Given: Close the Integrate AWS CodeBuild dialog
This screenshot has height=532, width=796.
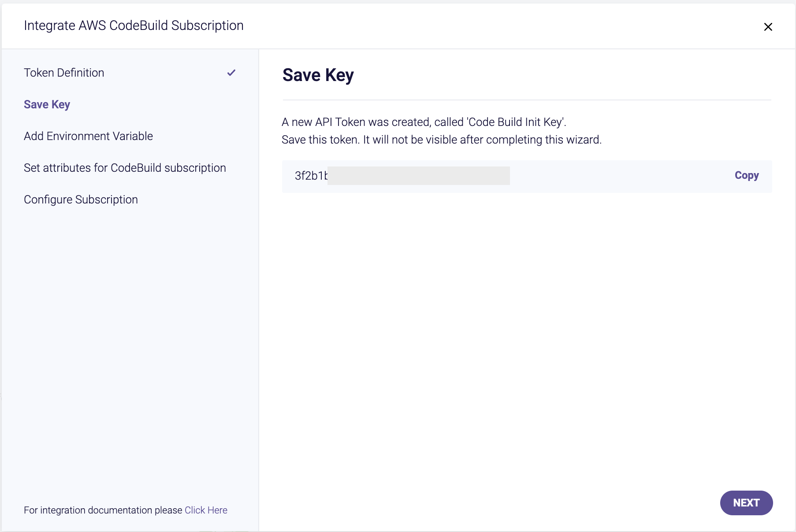Looking at the screenshot, I should [x=768, y=27].
